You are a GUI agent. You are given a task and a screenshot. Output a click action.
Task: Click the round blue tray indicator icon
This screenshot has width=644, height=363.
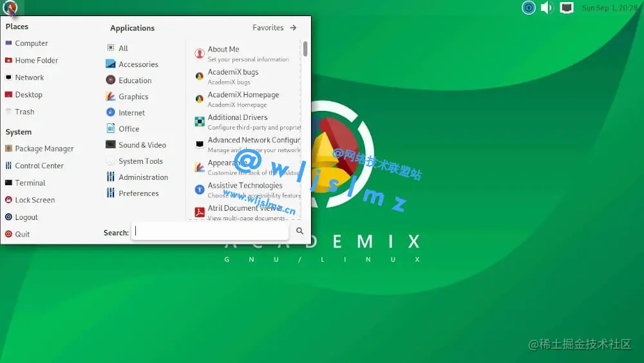(x=529, y=7)
